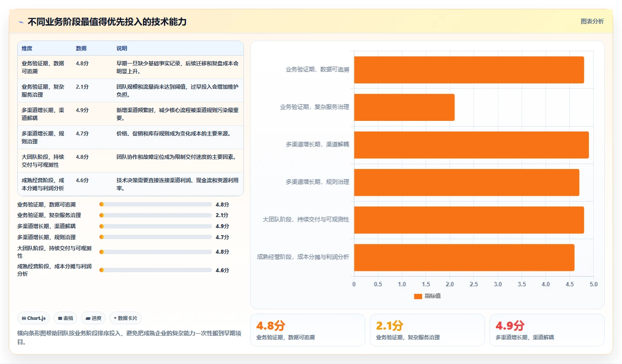The width and height of the screenshot is (622, 364).
Task: Click the 2.5 tick on the chart x-axis
Action: pos(474,285)
